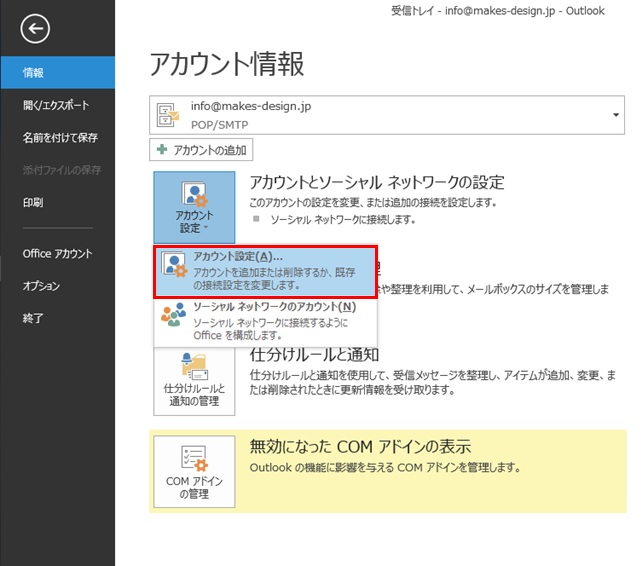Toggle the アカウント設定 dropdown button
Screen dimensions: 643x566
pos(194,207)
